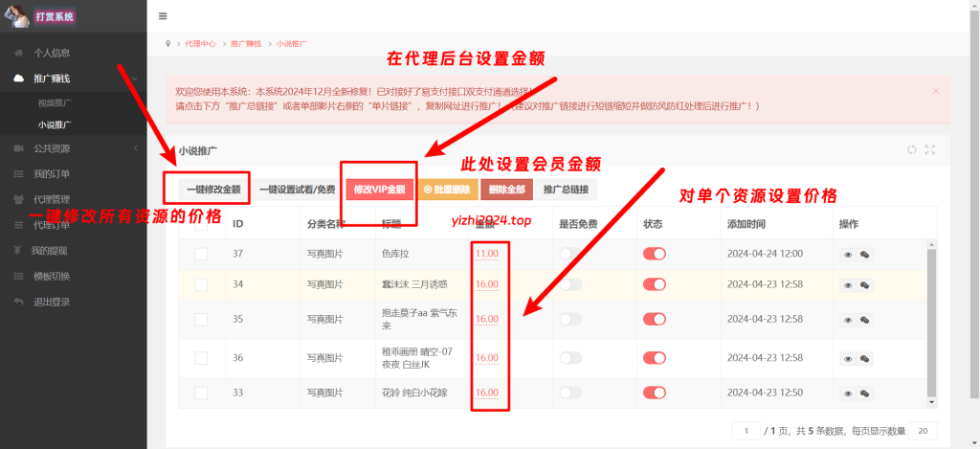This screenshot has width=980, height=449.
Task: Collapse the 推广赚钱 sidebar chevron
Action: pyautogui.click(x=135, y=79)
